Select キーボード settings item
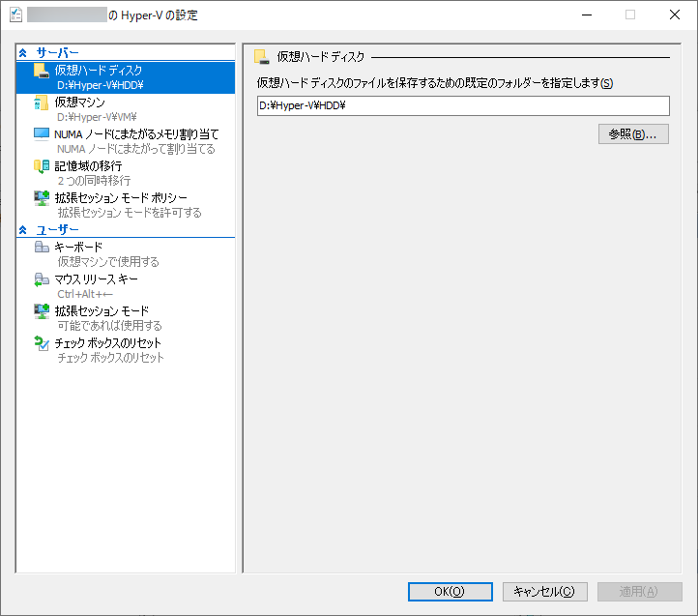Screen dimensions: 698x616 pos(126,254)
